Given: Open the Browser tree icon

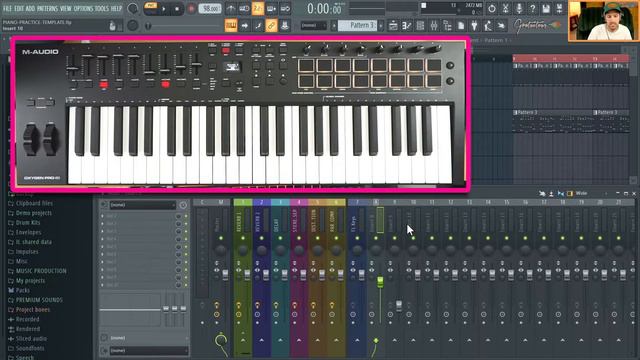Looking at the screenshot, I should click(x=447, y=26).
